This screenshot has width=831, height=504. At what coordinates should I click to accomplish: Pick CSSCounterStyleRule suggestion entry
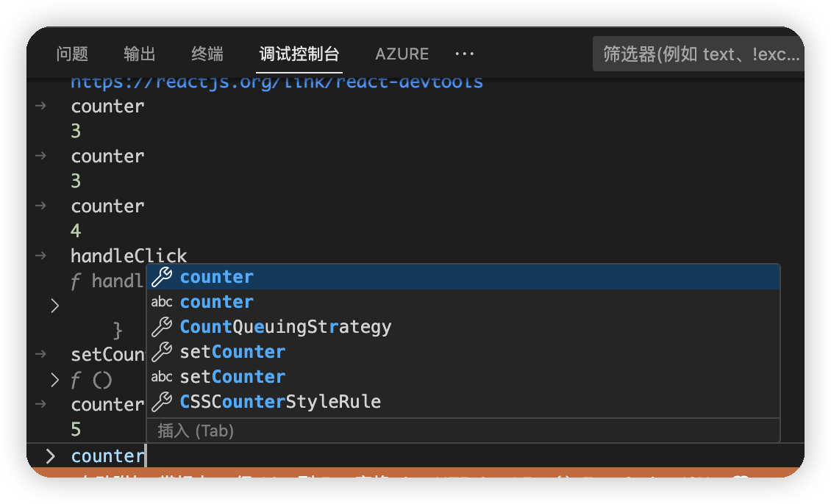(x=280, y=402)
